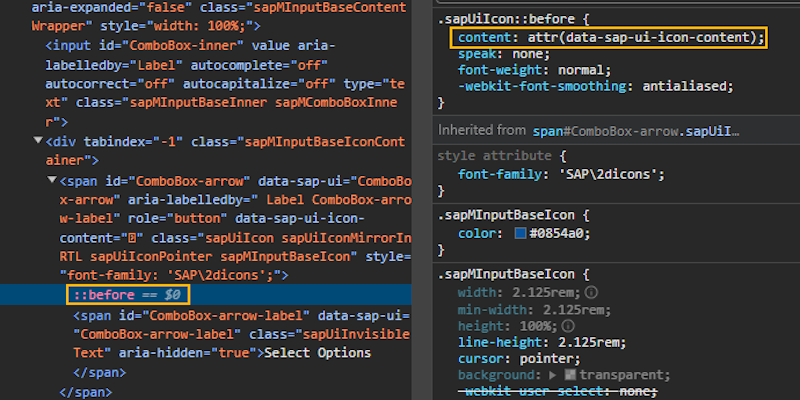Edit the speak: none declaration
The width and height of the screenshot is (800, 400).
(x=504, y=54)
